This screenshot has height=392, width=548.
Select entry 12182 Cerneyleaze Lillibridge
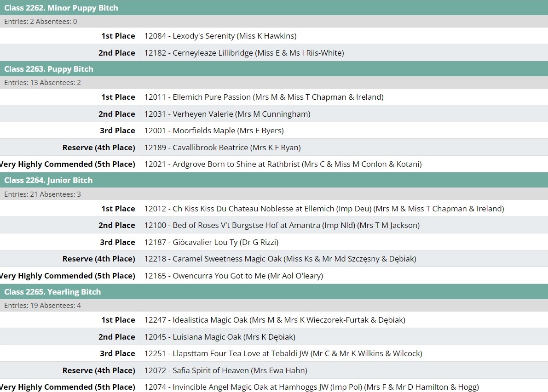(244, 53)
